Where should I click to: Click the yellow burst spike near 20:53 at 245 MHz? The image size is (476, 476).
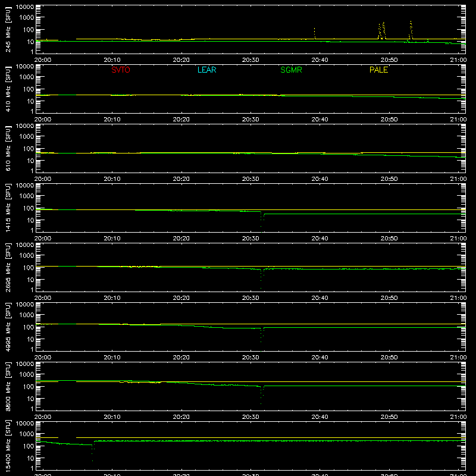[411, 30]
